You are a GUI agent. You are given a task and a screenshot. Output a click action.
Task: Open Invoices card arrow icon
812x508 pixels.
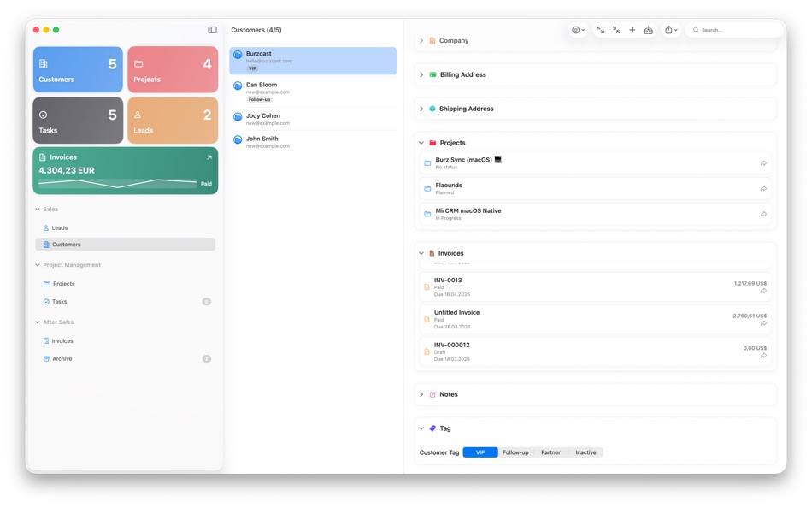(209, 157)
